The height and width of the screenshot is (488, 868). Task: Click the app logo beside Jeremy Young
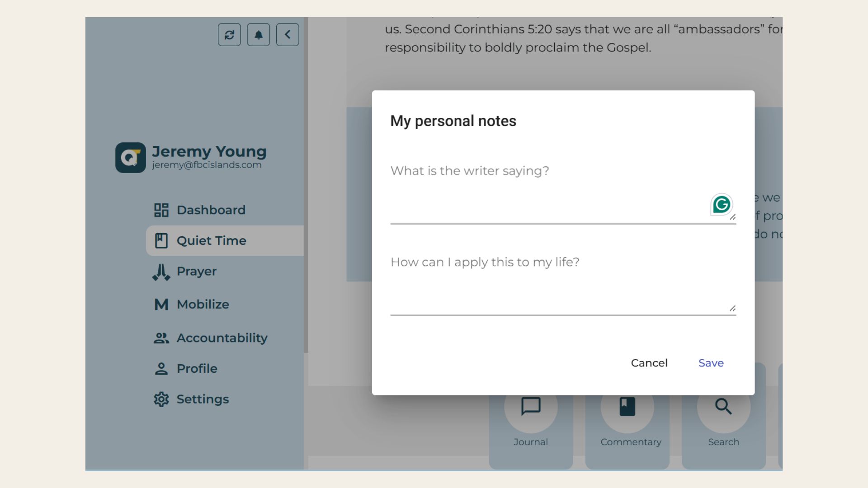[131, 158]
